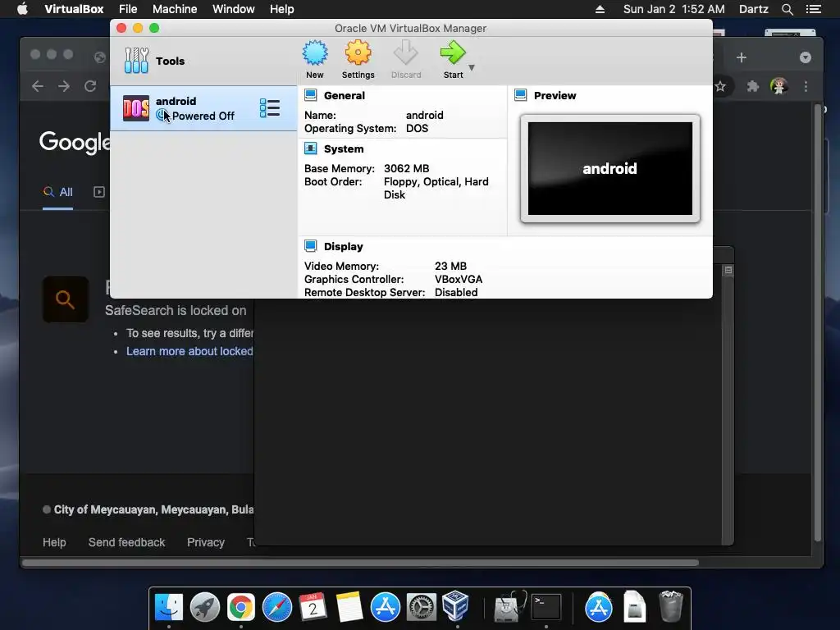The height and width of the screenshot is (630, 840).
Task: Open the Display section heading
Action: pyautogui.click(x=344, y=246)
